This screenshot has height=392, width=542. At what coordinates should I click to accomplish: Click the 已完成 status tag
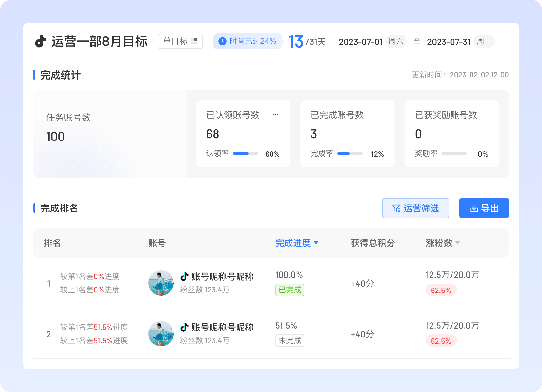(x=290, y=290)
